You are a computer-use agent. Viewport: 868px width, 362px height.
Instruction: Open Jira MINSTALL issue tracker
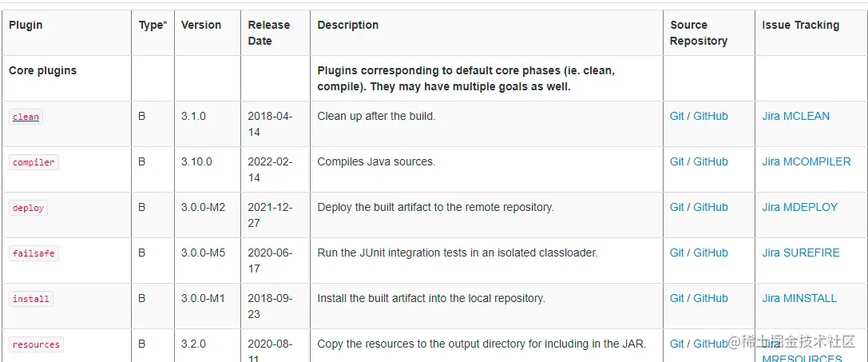click(x=799, y=298)
